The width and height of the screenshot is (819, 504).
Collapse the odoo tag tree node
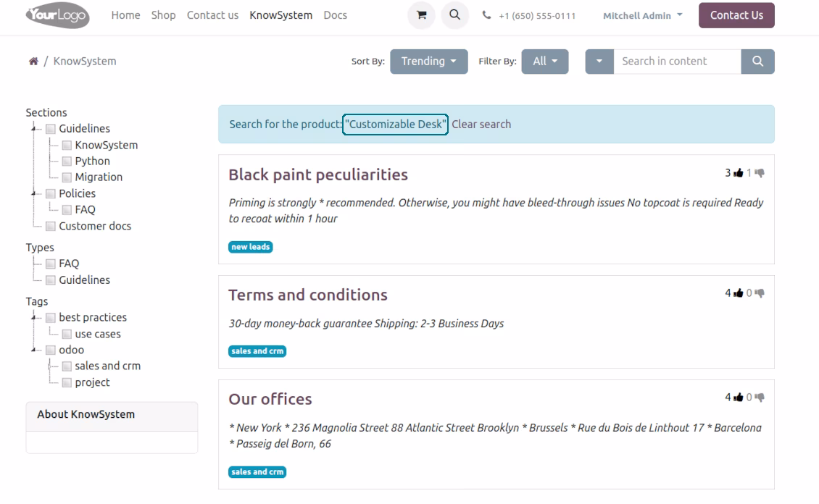[x=33, y=350]
